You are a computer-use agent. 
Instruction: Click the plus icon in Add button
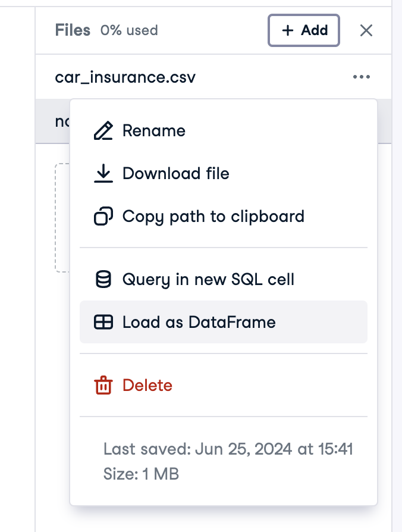tap(288, 30)
